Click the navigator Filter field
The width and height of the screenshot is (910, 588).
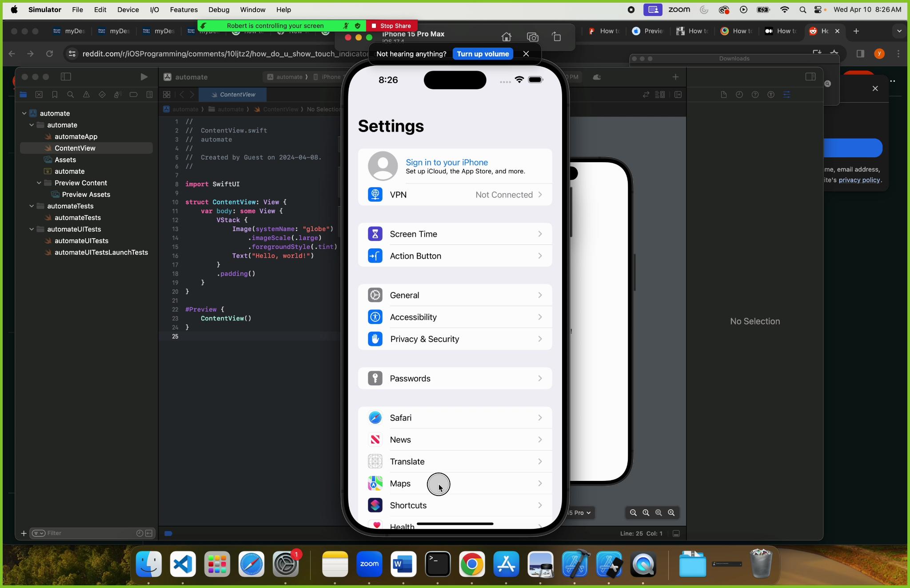[92, 533]
